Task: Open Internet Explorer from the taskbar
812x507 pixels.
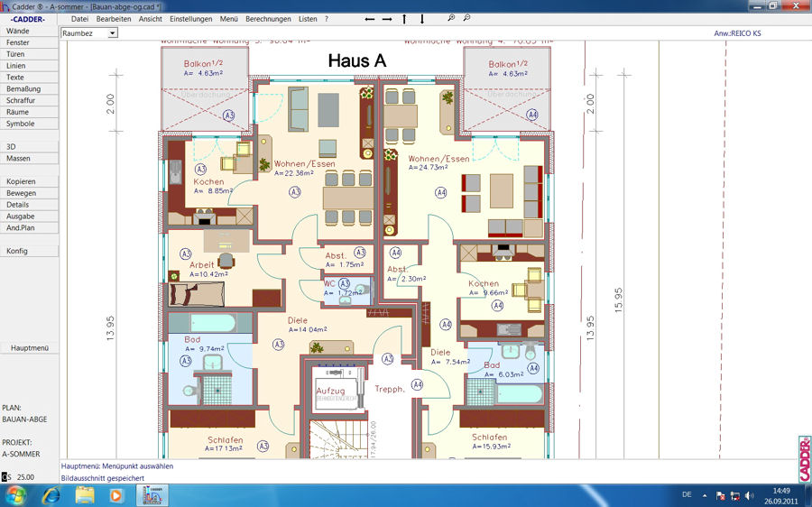Action: pyautogui.click(x=51, y=495)
